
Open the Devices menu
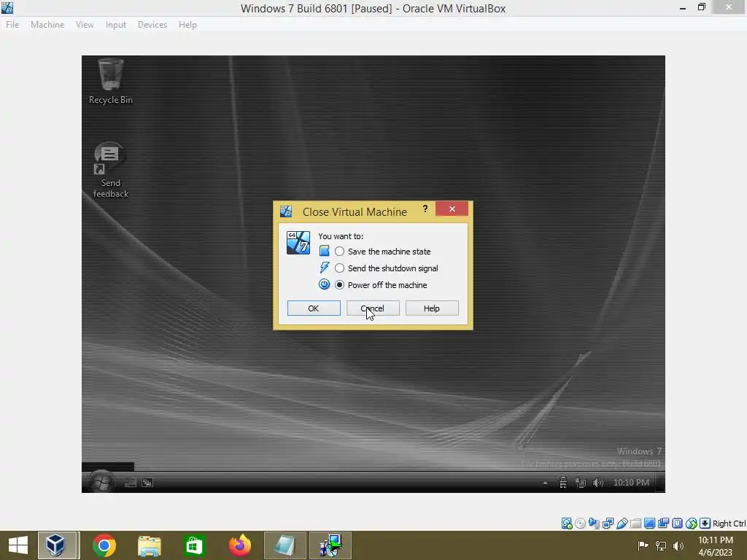(x=152, y=25)
